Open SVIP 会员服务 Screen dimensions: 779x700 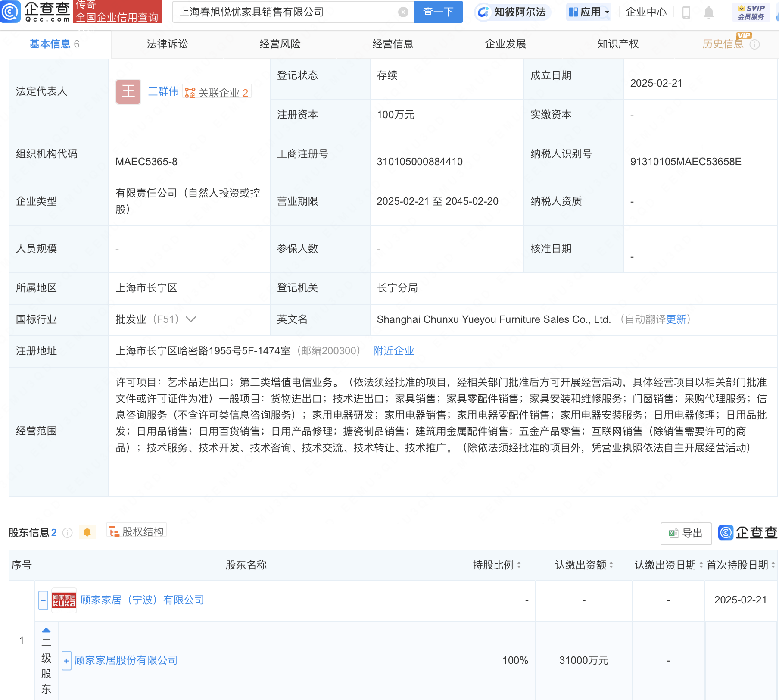pyautogui.click(x=751, y=12)
